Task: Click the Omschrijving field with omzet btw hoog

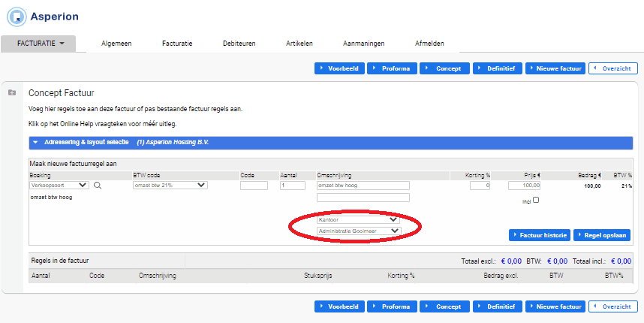Action: tap(363, 186)
